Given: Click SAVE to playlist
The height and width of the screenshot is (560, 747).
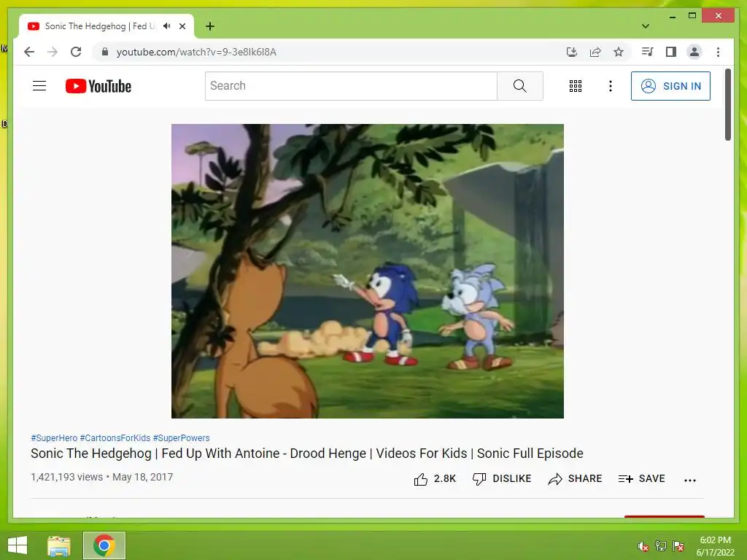Looking at the screenshot, I should point(642,478).
